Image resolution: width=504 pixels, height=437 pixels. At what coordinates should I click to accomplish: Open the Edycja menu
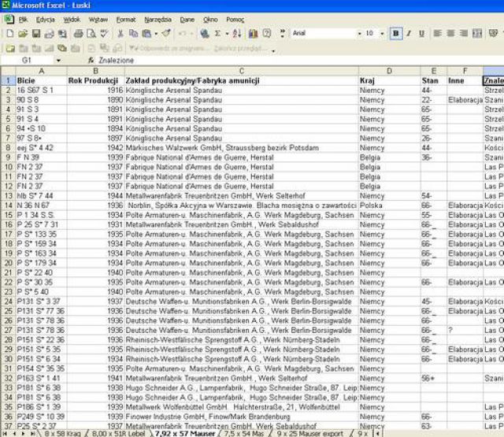pyautogui.click(x=46, y=20)
